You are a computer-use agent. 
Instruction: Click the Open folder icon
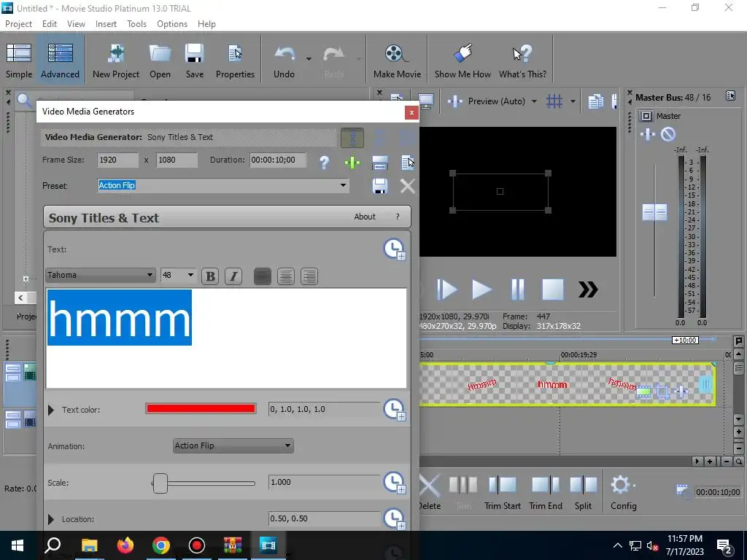(160, 61)
